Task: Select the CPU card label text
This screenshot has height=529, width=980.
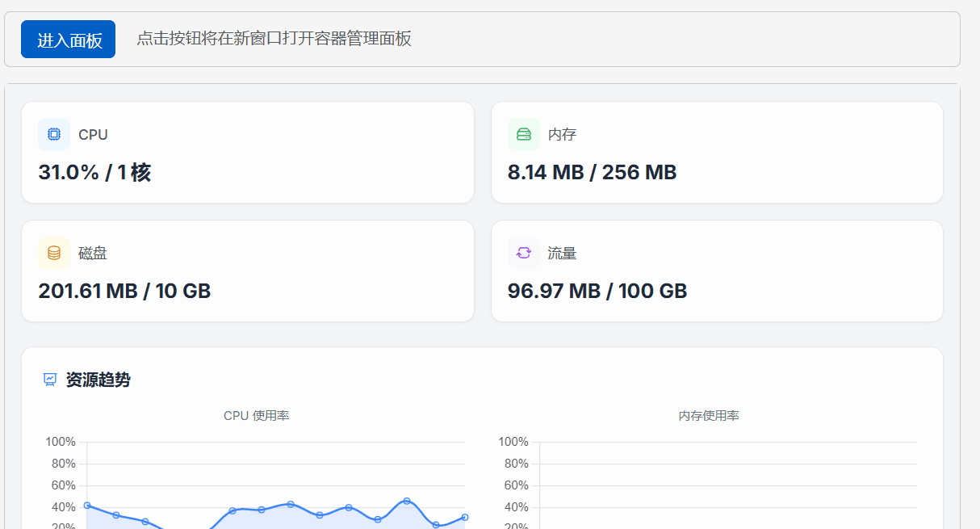Action: click(x=93, y=134)
